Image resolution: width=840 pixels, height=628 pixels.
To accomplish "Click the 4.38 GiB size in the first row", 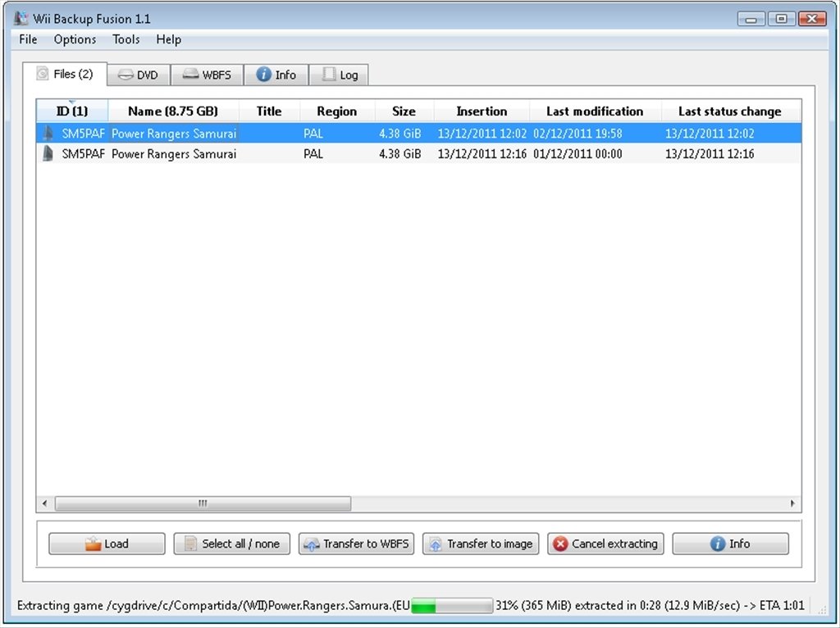I will point(400,134).
